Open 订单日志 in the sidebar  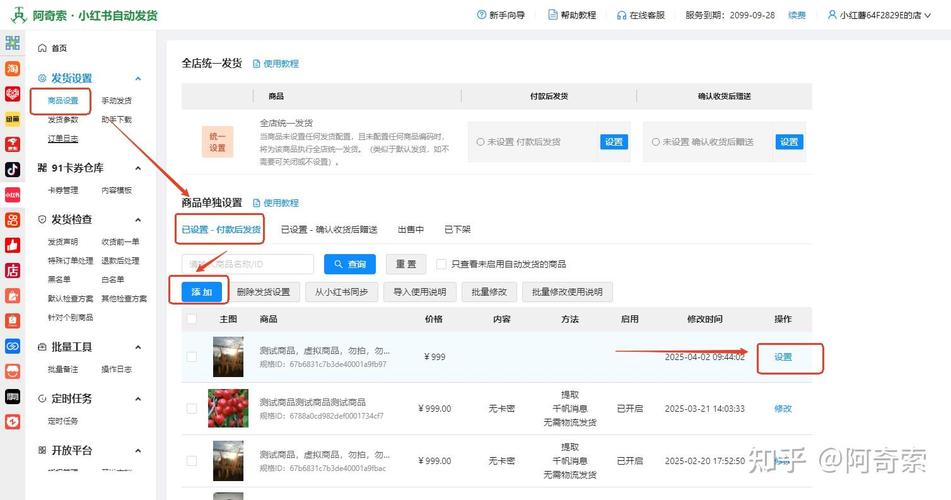(63, 138)
